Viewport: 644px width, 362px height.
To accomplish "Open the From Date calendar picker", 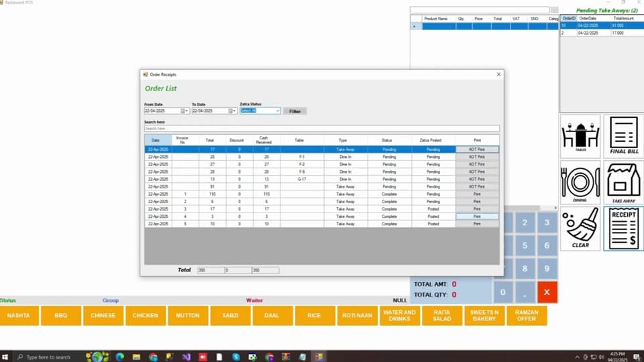I will (x=184, y=111).
